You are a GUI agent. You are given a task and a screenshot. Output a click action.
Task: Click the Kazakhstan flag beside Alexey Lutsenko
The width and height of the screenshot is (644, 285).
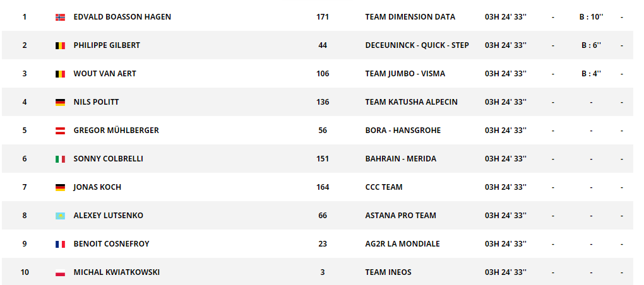61,216
